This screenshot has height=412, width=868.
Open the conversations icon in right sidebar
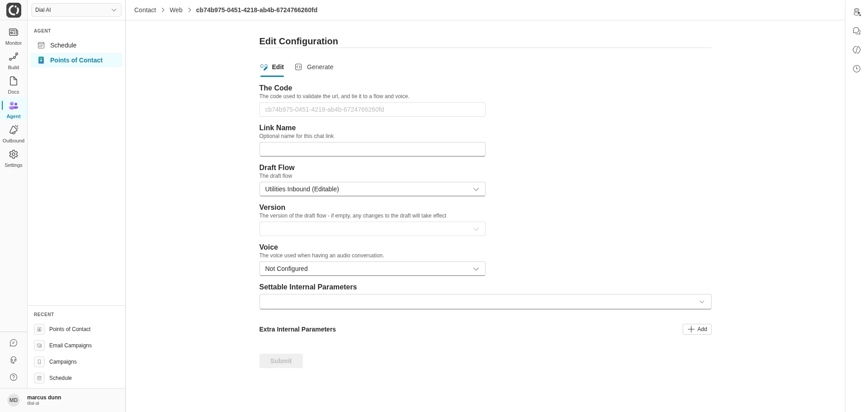[857, 31]
